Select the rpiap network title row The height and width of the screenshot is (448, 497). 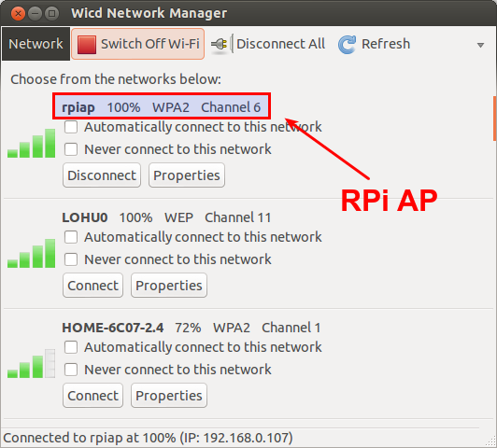coord(162,107)
